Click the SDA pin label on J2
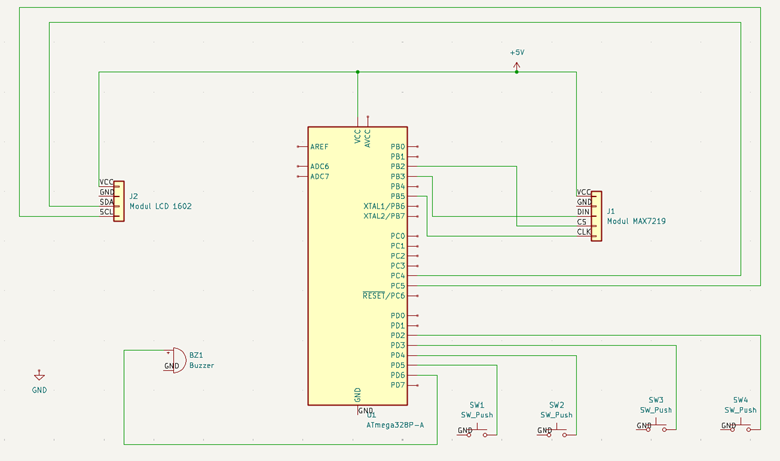The height and width of the screenshot is (461, 780). 106,202
